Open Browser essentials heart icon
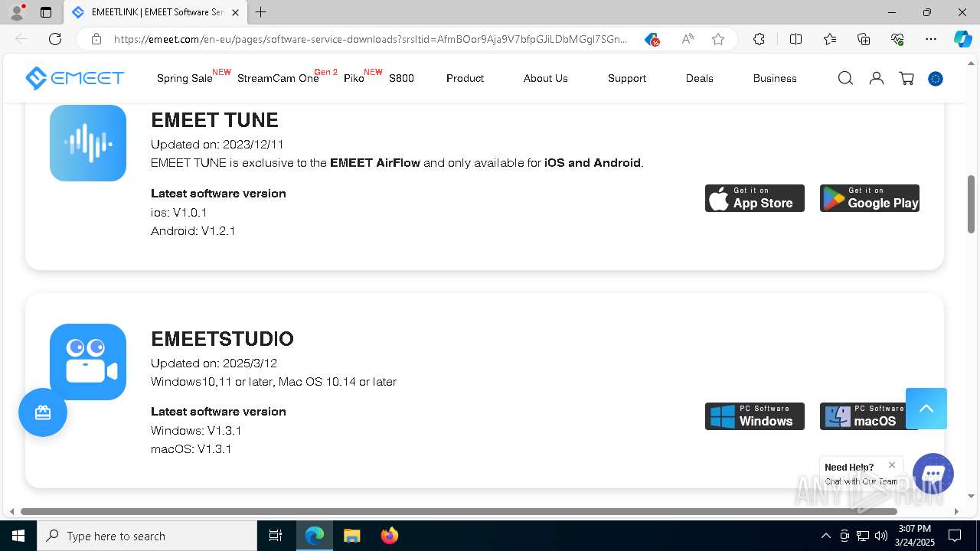 897,39
